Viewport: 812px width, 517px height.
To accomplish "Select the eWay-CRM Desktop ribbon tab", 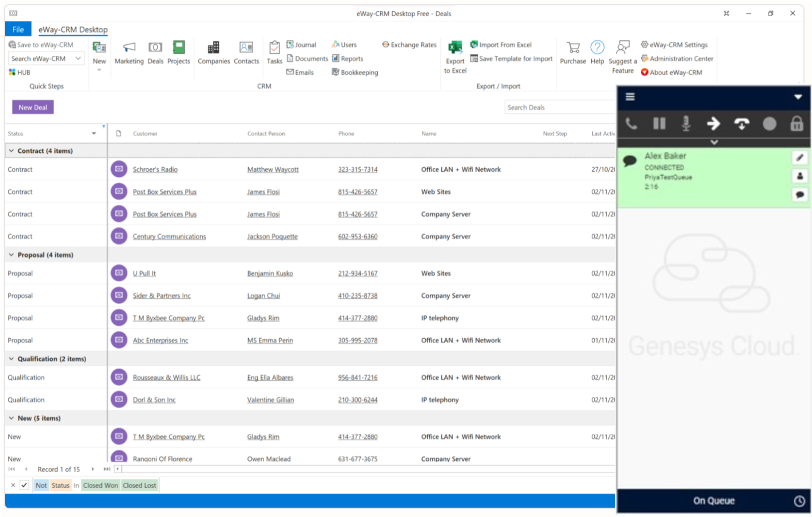I will coord(73,29).
